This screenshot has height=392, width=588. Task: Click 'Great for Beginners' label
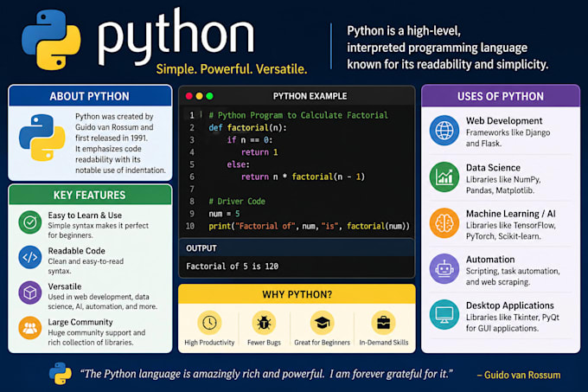pos(322,343)
